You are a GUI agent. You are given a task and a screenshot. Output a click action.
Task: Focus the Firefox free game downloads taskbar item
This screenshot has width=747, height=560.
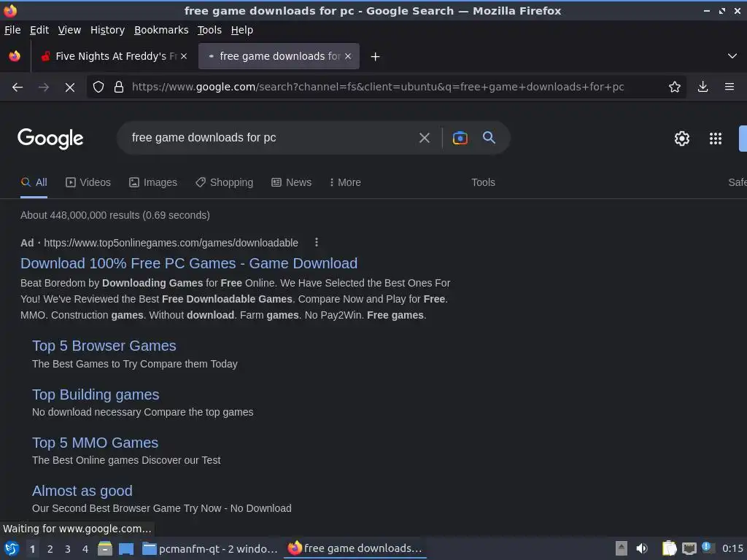coord(355,548)
